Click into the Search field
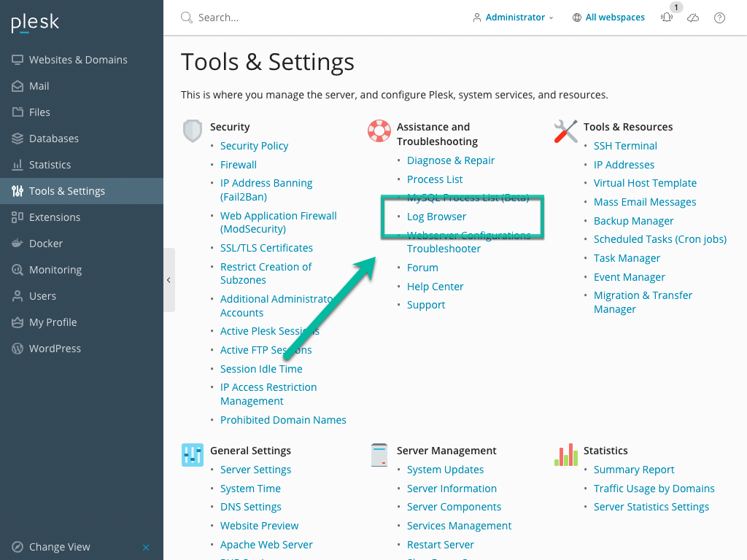This screenshot has width=747, height=560. point(314,17)
